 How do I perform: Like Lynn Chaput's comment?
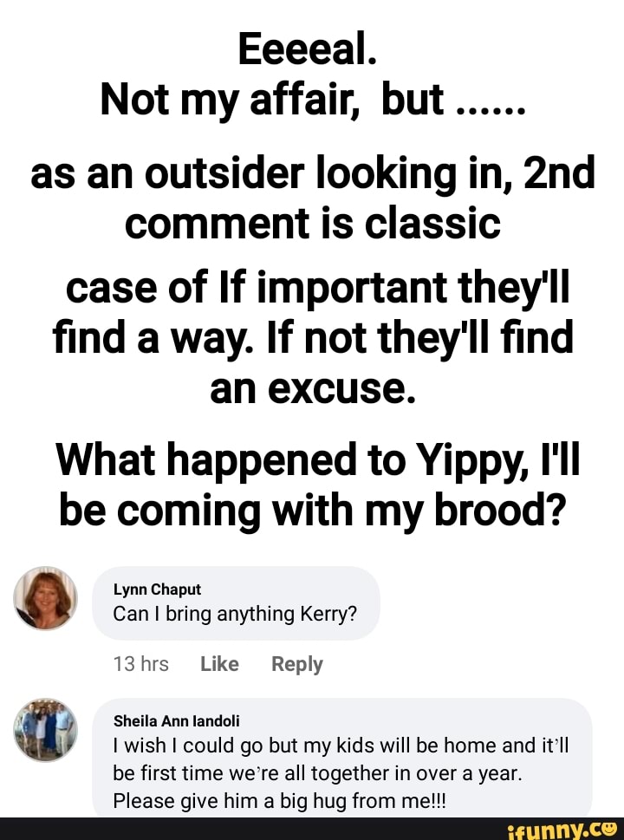point(219,664)
